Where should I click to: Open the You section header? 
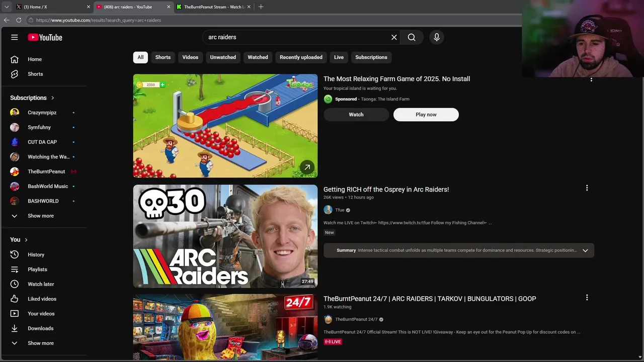[x=19, y=240]
